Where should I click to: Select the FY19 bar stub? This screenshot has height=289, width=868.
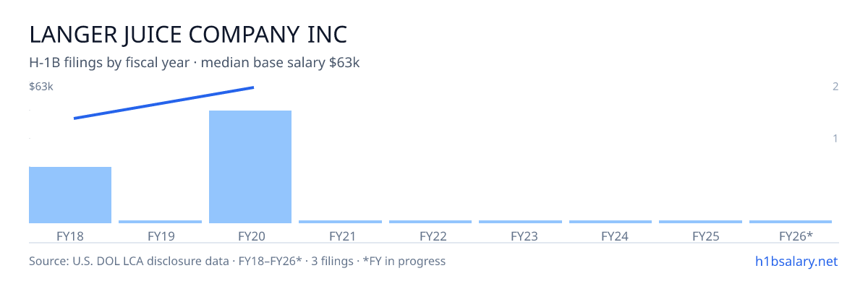point(160,222)
